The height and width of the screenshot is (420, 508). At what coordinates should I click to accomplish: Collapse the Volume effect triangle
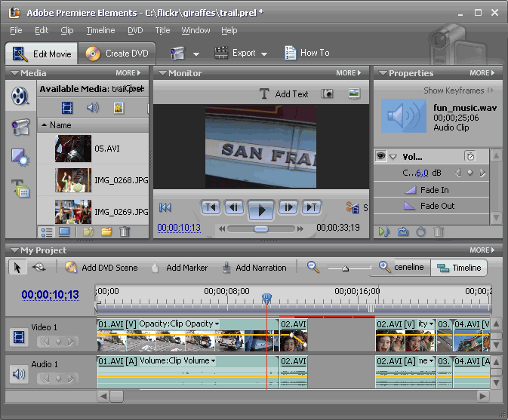pos(393,157)
